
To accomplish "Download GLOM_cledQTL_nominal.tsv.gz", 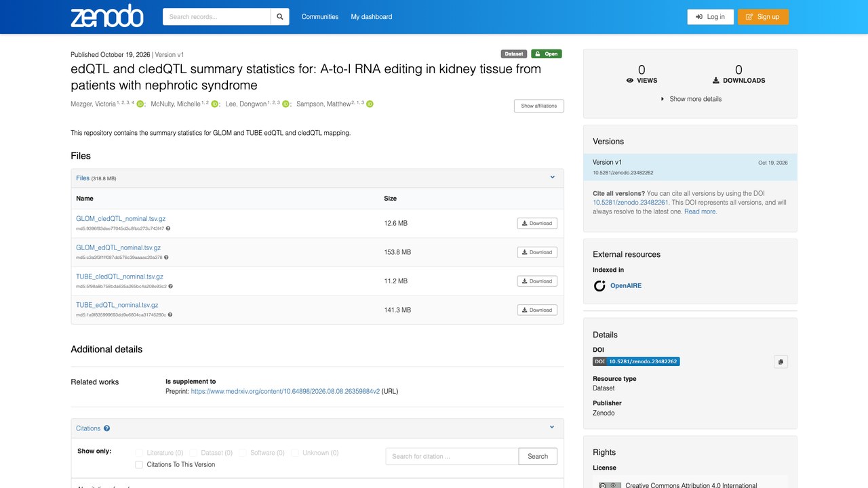I will [537, 223].
